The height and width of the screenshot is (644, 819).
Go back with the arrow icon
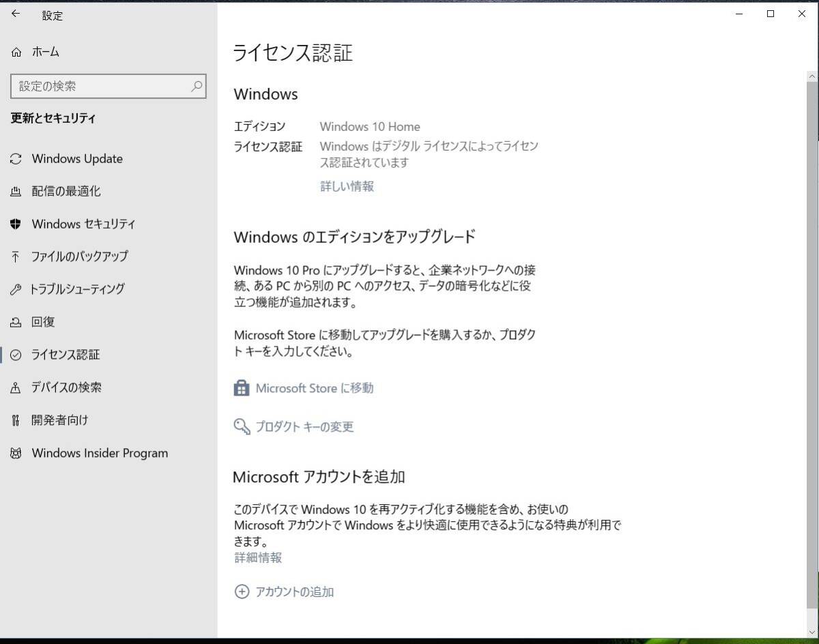pos(16,14)
